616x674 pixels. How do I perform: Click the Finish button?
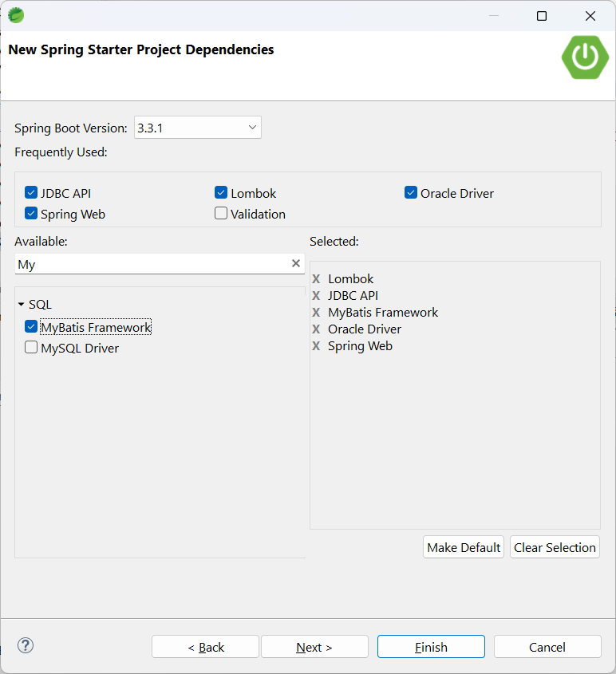[431, 647]
